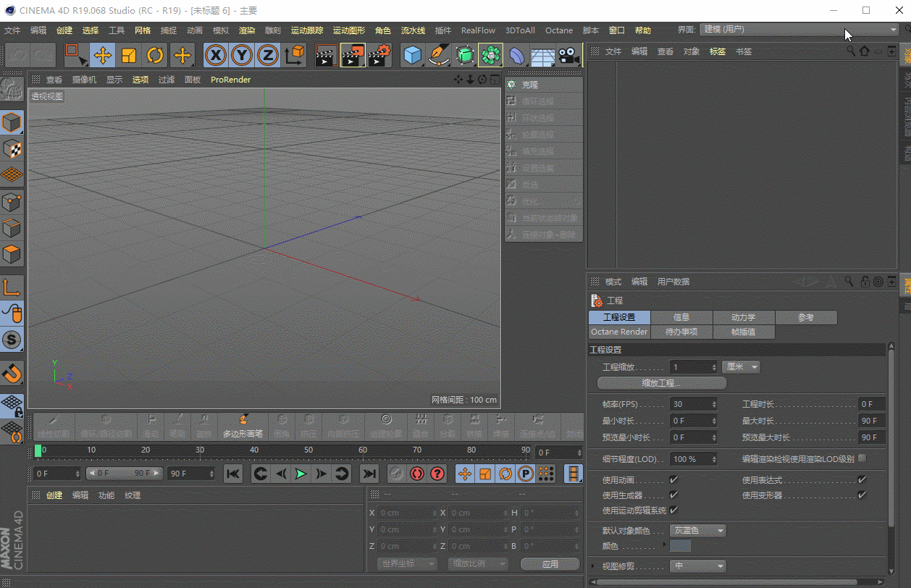The image size is (911, 588).
Task: Jump to start of timeline
Action: tap(233, 474)
